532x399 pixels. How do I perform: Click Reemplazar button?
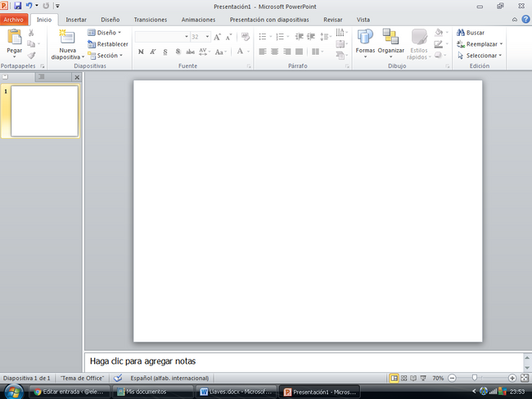pyautogui.click(x=480, y=44)
